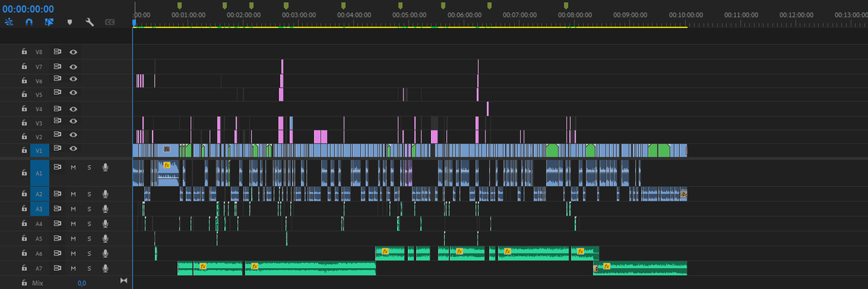
Task: Select the marker just before 00:01:00:00
Action: coord(180,5)
